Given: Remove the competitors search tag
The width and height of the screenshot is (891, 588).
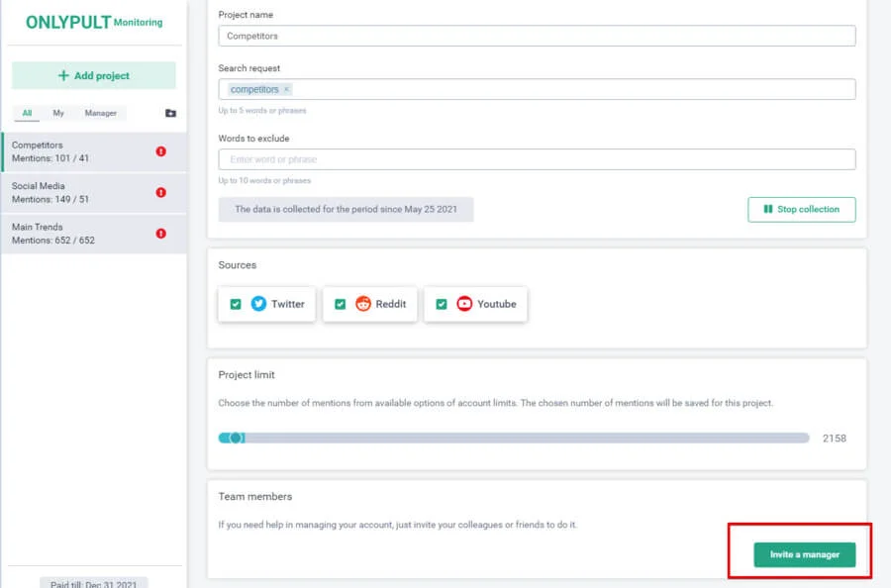Looking at the screenshot, I should [287, 89].
